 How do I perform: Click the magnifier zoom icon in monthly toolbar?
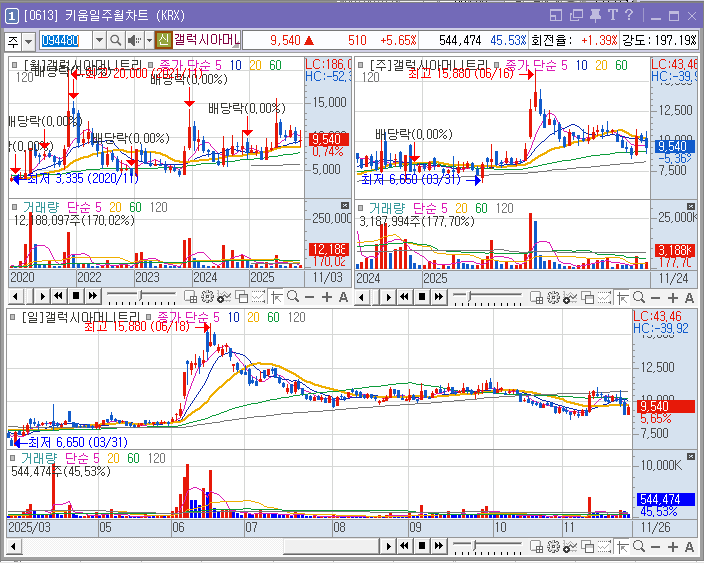point(293,296)
